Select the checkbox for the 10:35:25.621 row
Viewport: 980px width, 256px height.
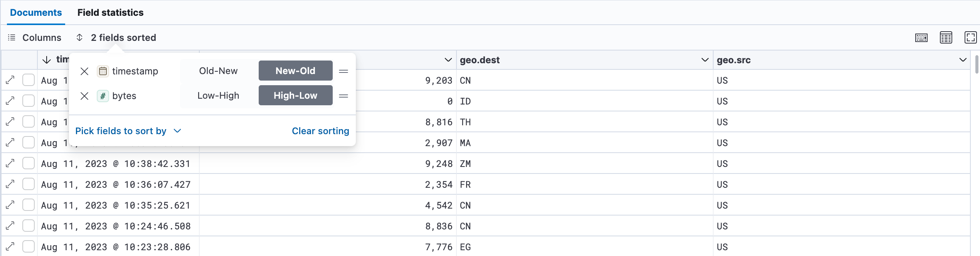[x=29, y=205]
